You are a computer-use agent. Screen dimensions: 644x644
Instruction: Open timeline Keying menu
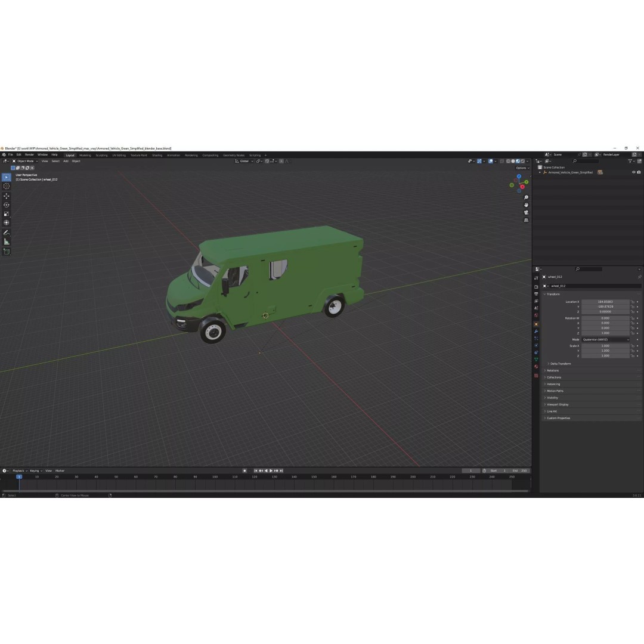coord(36,470)
